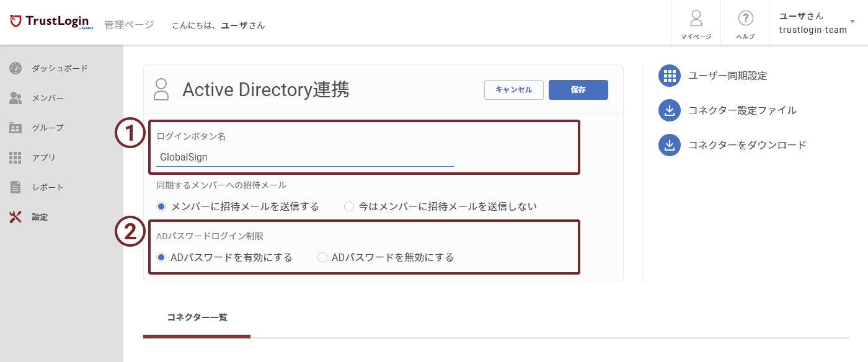Open the 設定 menu item in sidebar
Image resolution: width=868 pixels, height=362 pixels.
tap(40, 217)
